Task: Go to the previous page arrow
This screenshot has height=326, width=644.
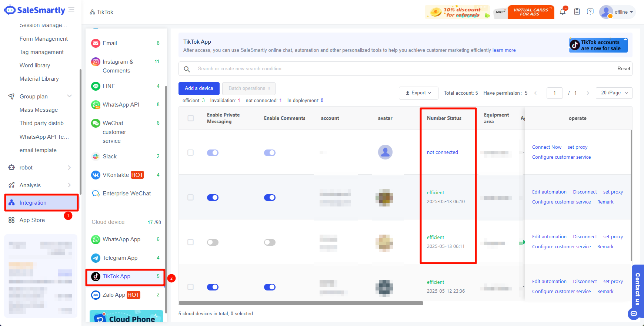Action: (x=535, y=93)
